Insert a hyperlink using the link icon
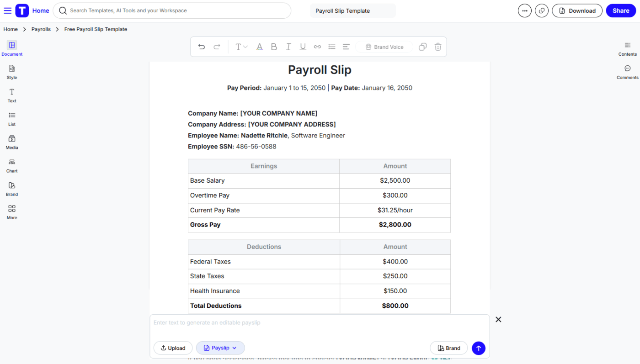 317,47
